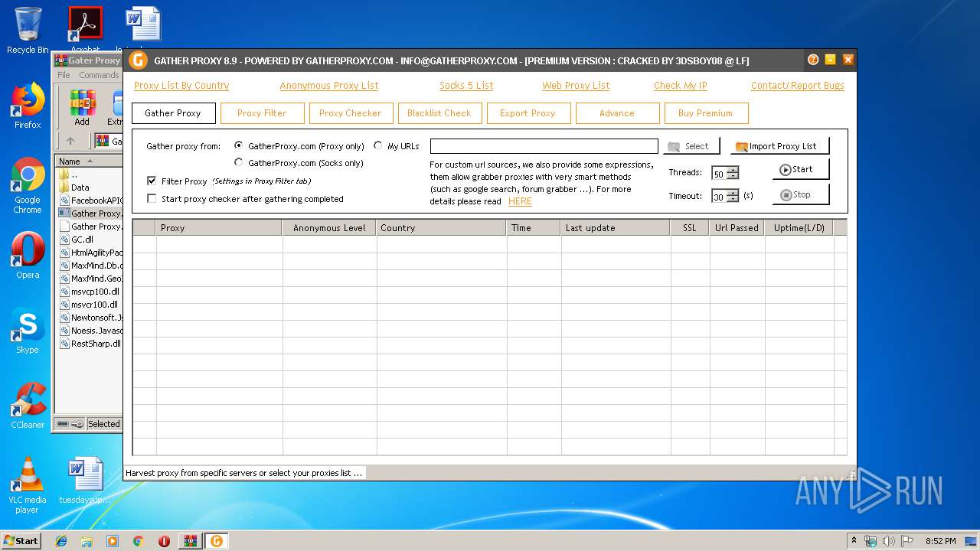This screenshot has width=980, height=551.
Task: Sort by the SSL column header
Action: tap(690, 227)
